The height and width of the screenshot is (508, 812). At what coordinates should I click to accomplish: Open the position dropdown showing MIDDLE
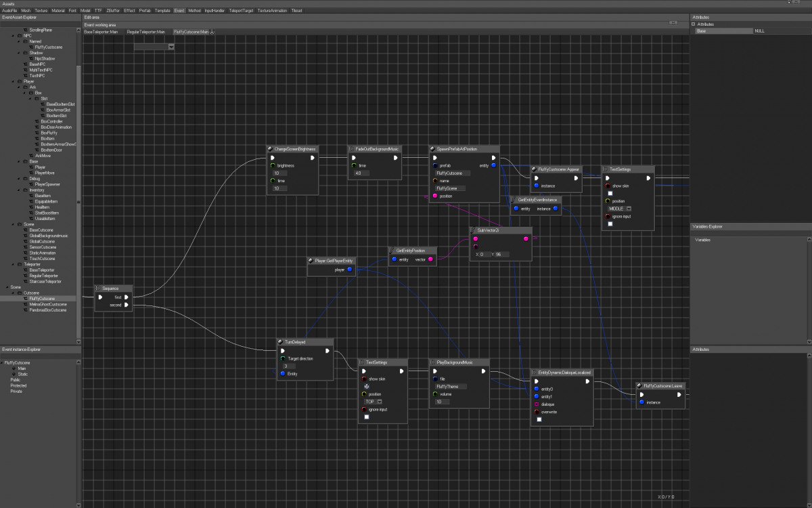point(619,209)
